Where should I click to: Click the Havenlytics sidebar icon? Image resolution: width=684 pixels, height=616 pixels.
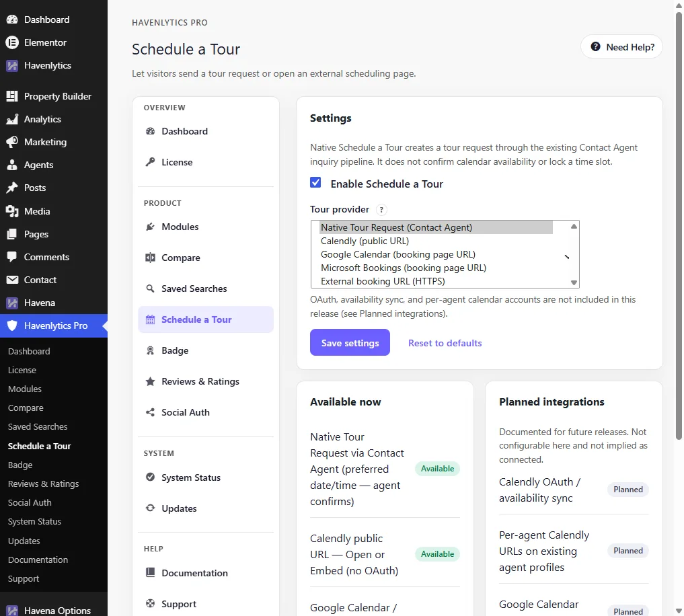pos(12,65)
